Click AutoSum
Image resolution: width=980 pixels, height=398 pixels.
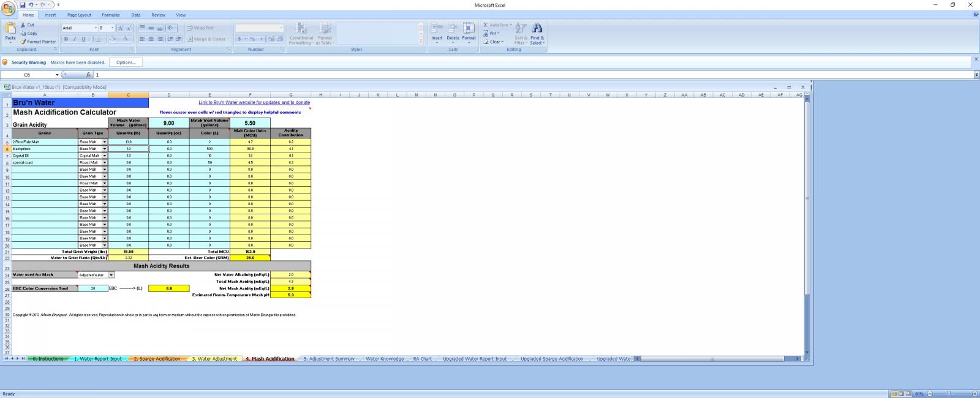[497, 25]
